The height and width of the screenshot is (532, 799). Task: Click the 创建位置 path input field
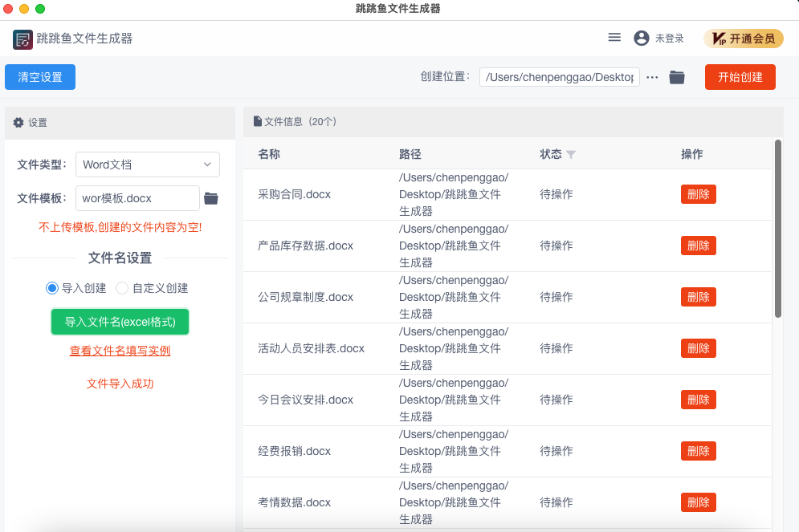560,77
